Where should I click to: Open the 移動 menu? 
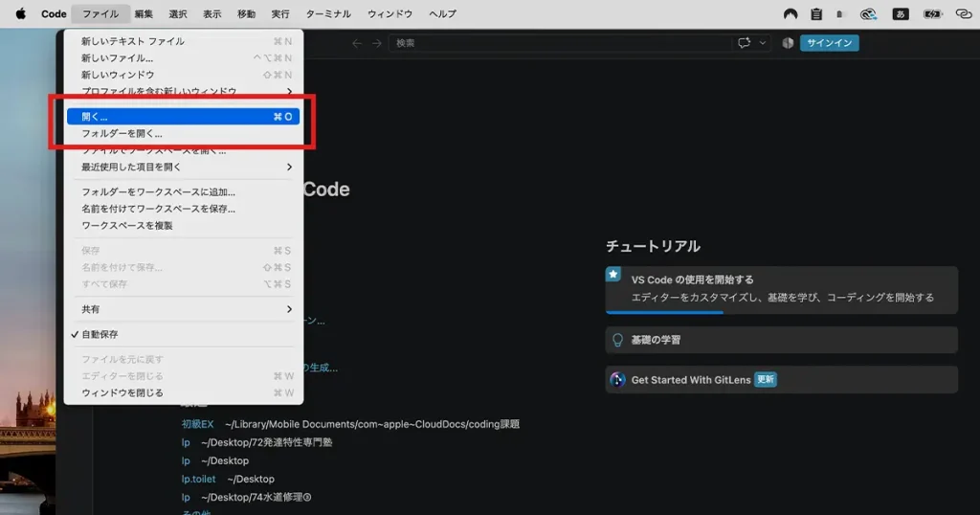246,13
